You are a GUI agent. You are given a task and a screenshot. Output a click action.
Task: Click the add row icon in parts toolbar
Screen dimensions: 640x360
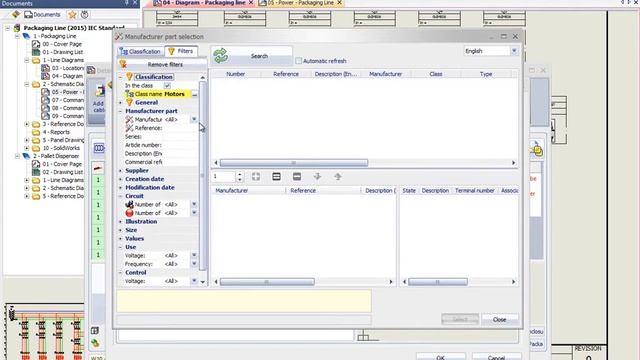coord(276,176)
